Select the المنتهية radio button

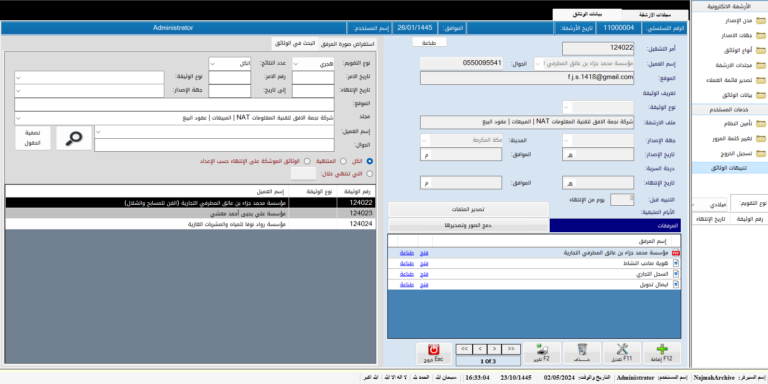tap(343, 161)
